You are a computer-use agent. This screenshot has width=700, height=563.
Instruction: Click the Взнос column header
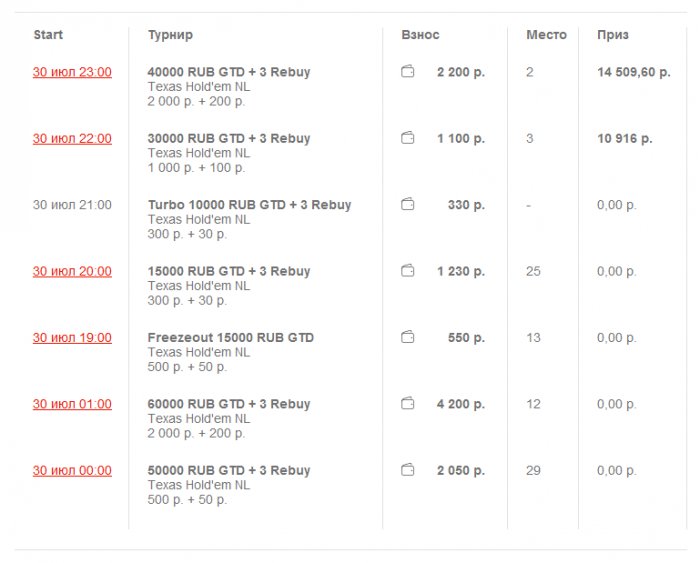coord(420,35)
